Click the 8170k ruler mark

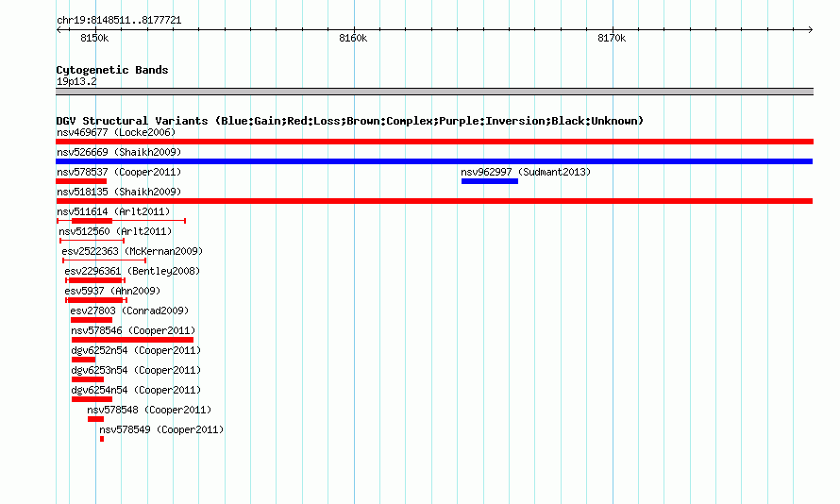pos(612,38)
